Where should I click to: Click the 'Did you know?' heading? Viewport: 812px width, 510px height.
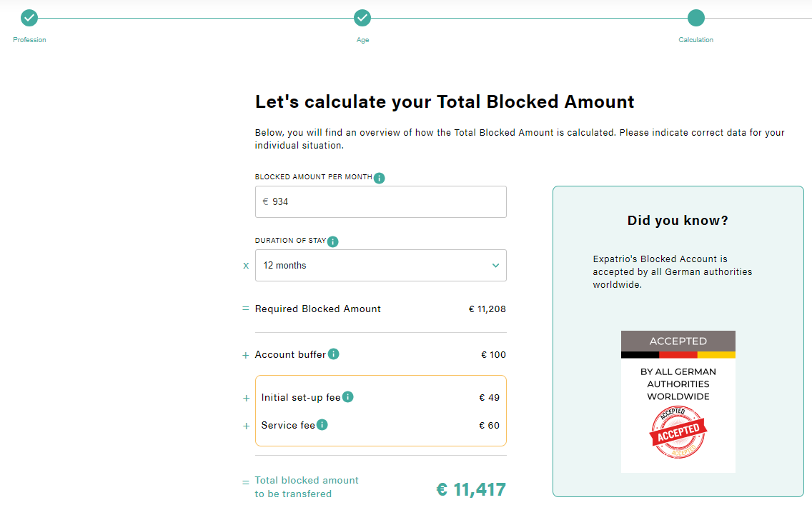click(x=678, y=221)
